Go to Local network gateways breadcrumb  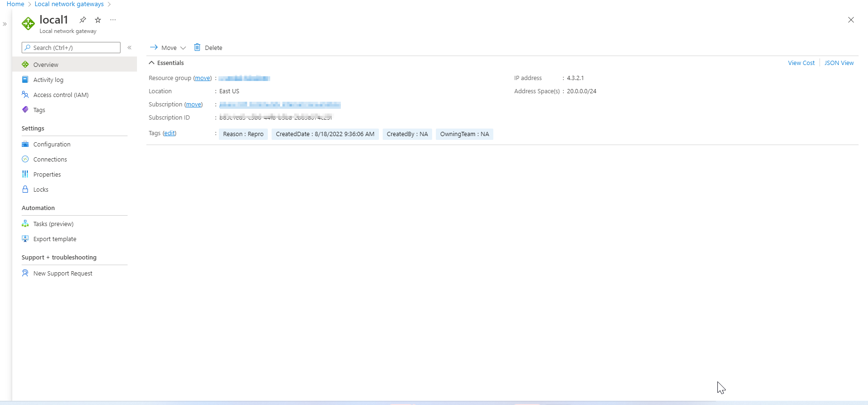(x=69, y=4)
